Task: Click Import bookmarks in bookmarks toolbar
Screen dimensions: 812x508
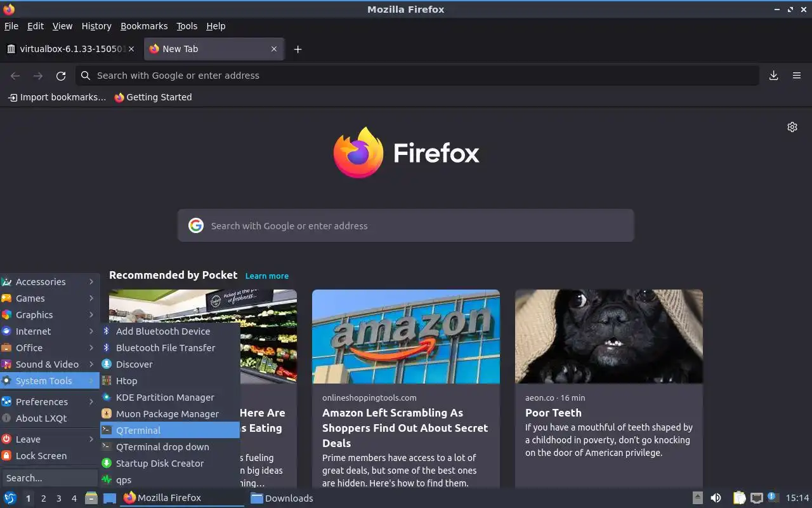Action: 57,97
